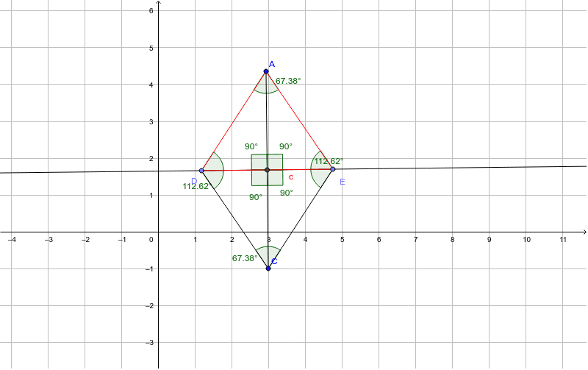Click y-axis tick label -2
The height and width of the screenshot is (370, 588).
tap(149, 305)
